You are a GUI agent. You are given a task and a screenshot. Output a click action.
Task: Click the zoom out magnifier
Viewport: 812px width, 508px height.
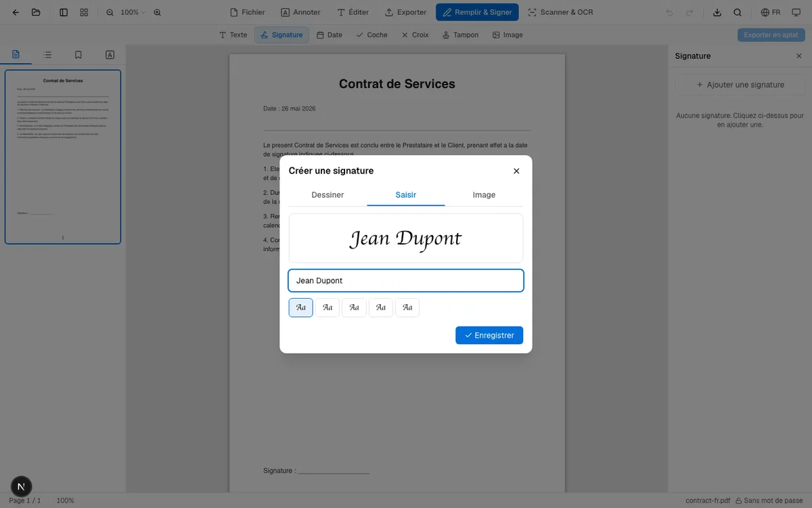(110, 12)
